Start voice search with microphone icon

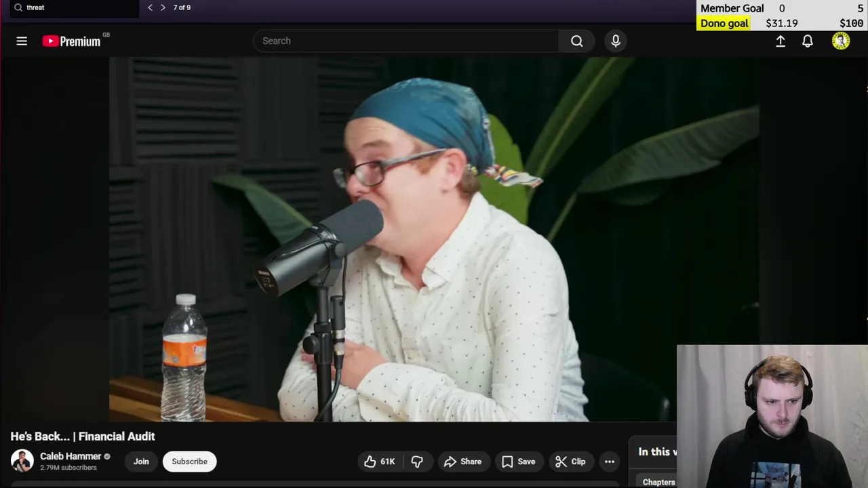616,41
